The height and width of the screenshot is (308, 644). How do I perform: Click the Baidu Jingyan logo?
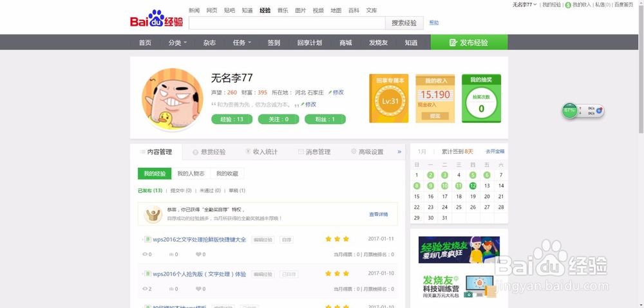pyautogui.click(x=156, y=20)
